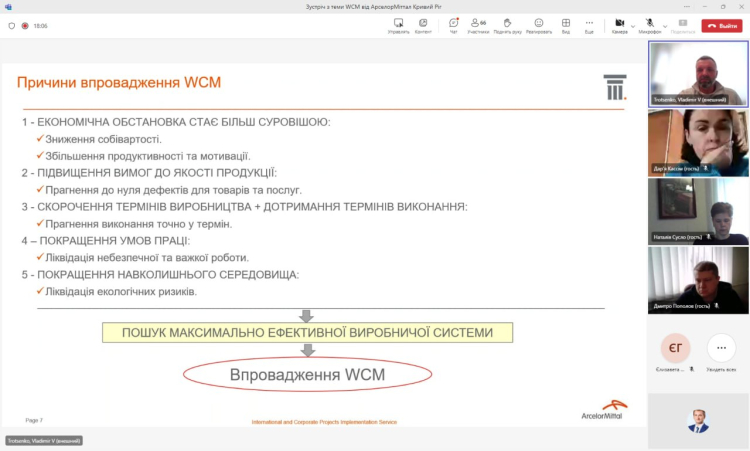The image size is (750, 451).
Task: Open the More actions menu
Action: (x=589, y=25)
